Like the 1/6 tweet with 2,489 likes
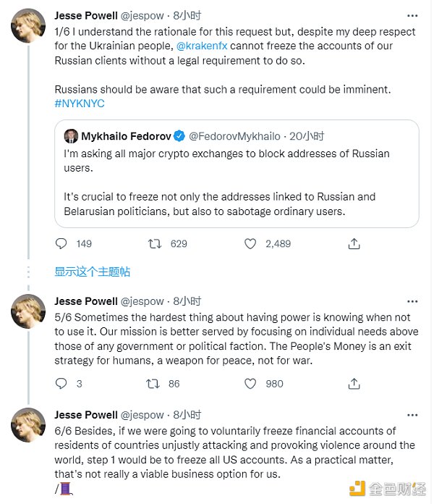 click(x=250, y=244)
